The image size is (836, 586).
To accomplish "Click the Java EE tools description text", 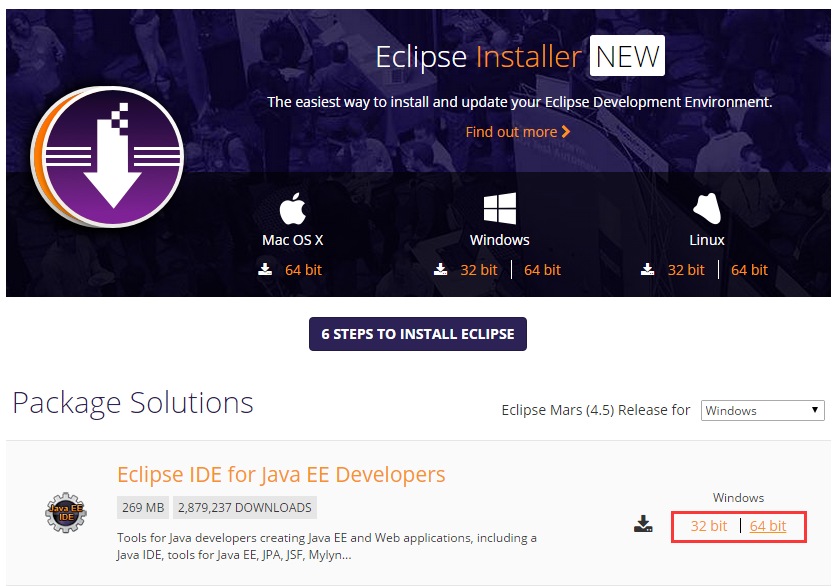I will [x=327, y=546].
